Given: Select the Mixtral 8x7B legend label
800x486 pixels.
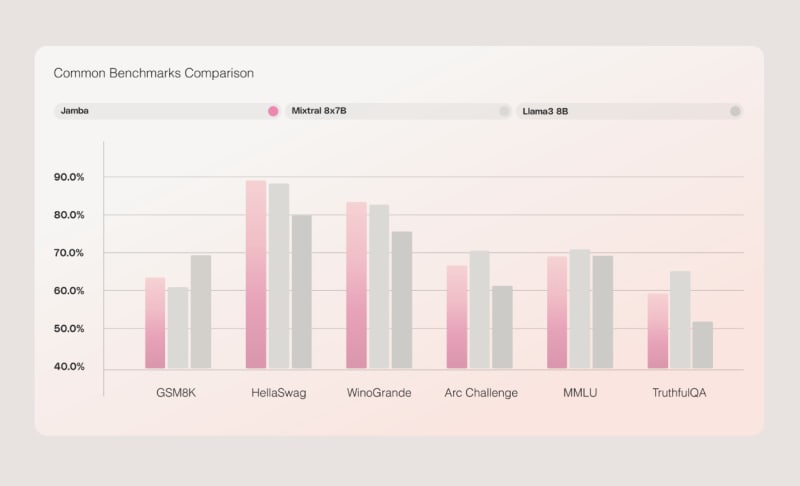Looking at the screenshot, I should point(318,111).
